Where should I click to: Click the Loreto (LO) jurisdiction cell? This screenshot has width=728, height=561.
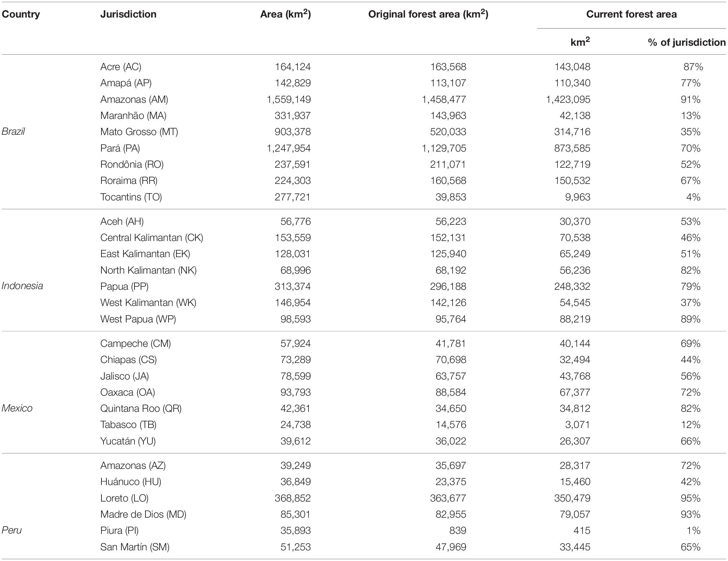click(x=124, y=498)
